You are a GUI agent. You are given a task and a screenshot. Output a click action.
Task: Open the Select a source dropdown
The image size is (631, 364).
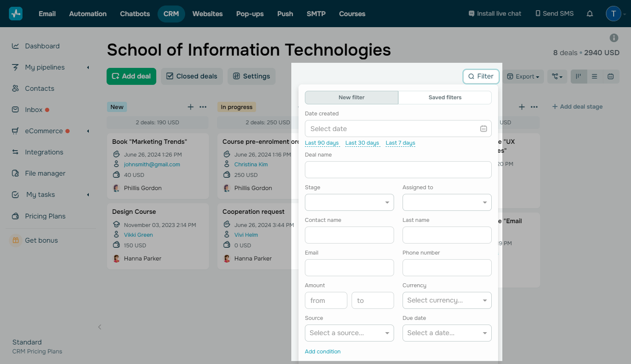pyautogui.click(x=349, y=333)
